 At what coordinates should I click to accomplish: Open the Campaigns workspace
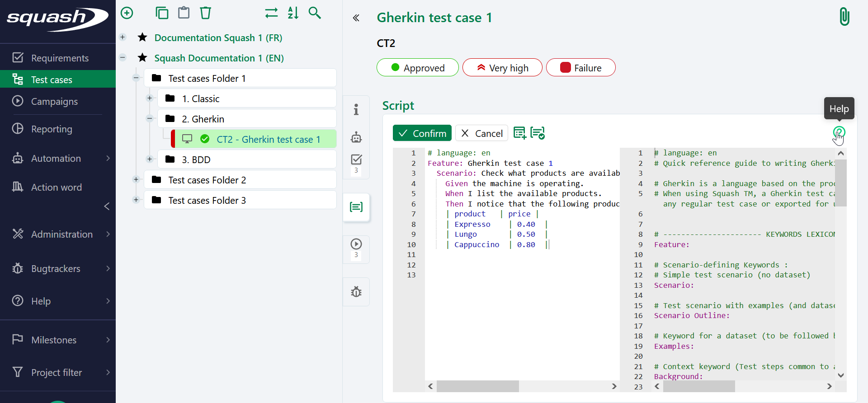coord(54,101)
